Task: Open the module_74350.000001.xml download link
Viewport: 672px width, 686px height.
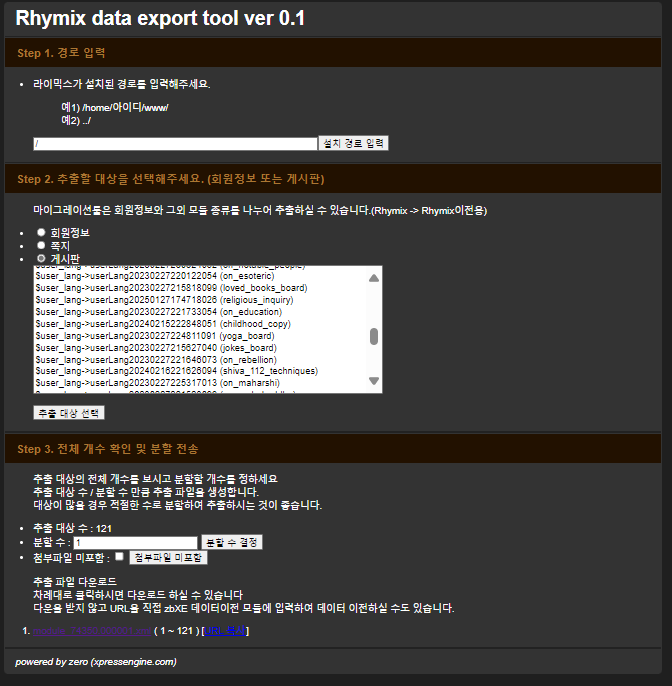Action: point(92,631)
